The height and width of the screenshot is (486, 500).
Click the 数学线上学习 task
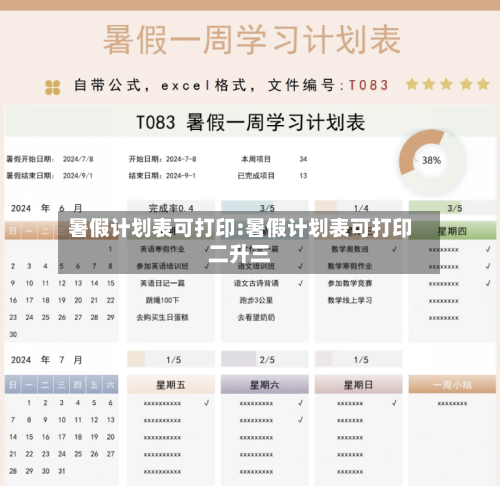pos(350,300)
